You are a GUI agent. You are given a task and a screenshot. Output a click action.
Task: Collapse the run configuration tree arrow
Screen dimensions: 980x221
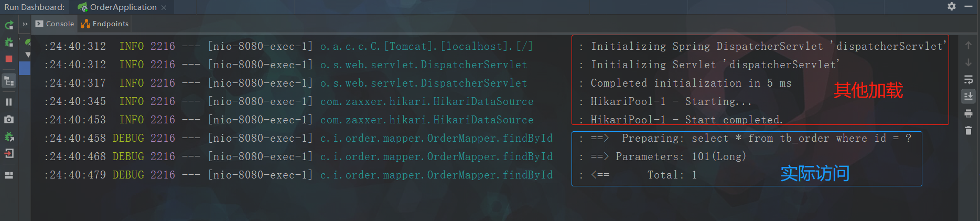pyautogui.click(x=28, y=55)
